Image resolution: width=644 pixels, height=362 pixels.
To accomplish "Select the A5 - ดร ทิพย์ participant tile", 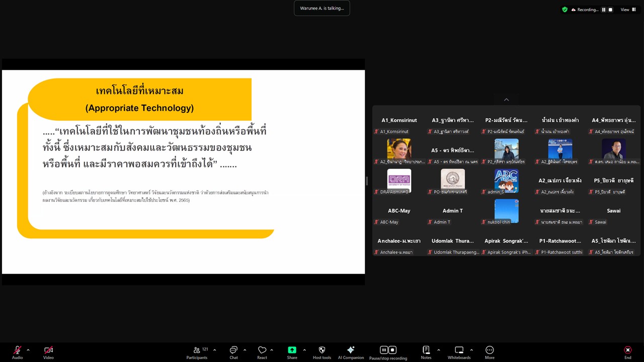I will (453, 151).
